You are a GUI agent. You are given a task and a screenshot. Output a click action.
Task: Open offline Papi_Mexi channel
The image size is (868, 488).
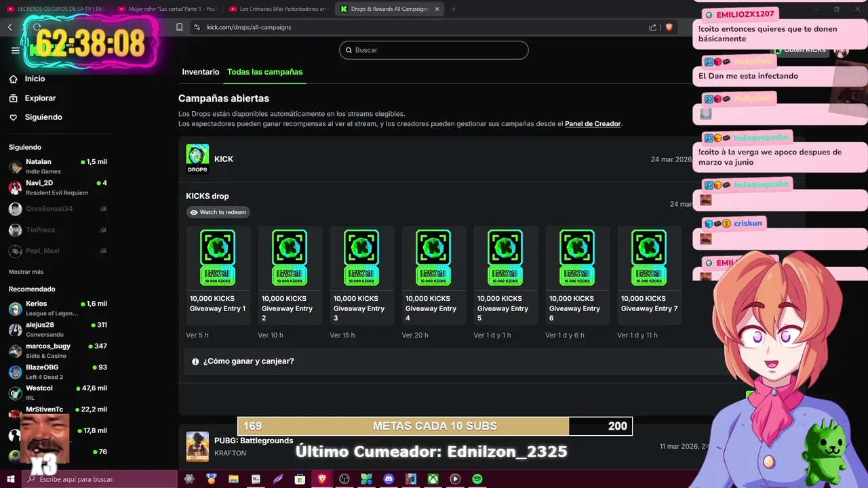click(58, 251)
